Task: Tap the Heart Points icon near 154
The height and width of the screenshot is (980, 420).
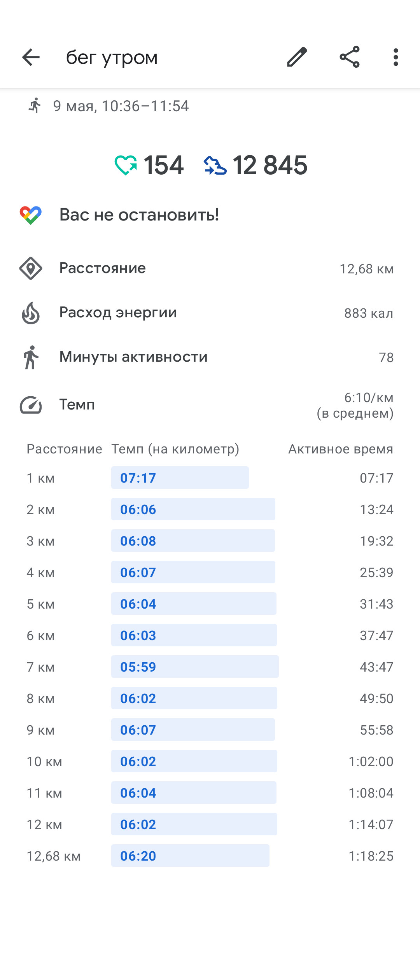Action: 126,165
